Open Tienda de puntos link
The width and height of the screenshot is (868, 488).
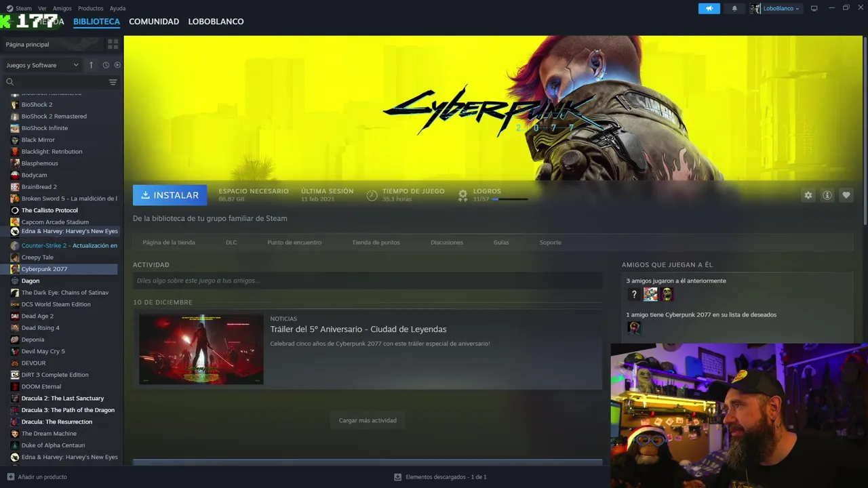pyautogui.click(x=376, y=243)
